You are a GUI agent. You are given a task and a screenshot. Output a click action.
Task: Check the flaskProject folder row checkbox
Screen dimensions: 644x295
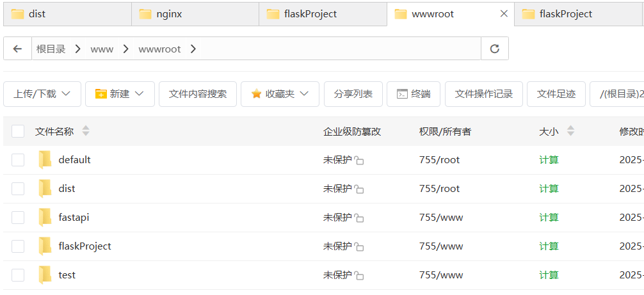tap(18, 246)
